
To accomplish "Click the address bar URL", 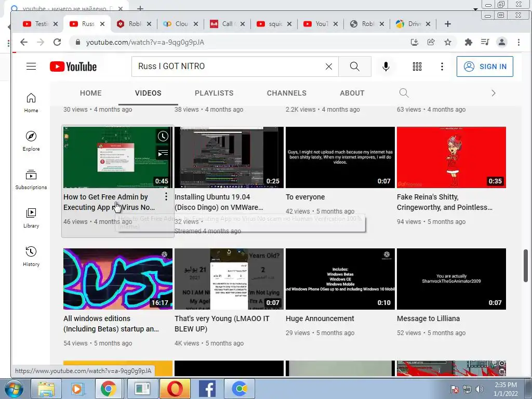I will pyautogui.click(x=145, y=42).
